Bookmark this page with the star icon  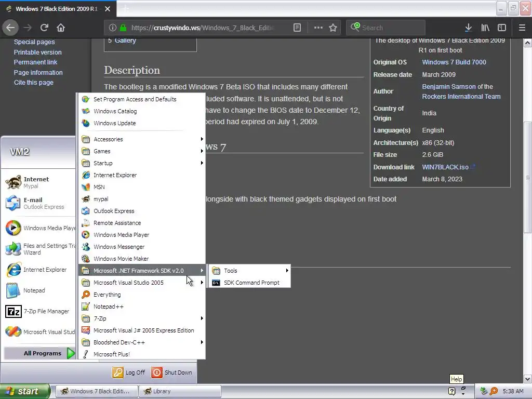(x=333, y=28)
